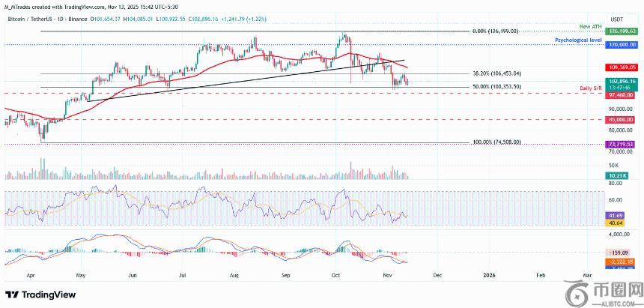
Task: Select the Daily S/R 97,460.00 label
Action: tap(621, 95)
